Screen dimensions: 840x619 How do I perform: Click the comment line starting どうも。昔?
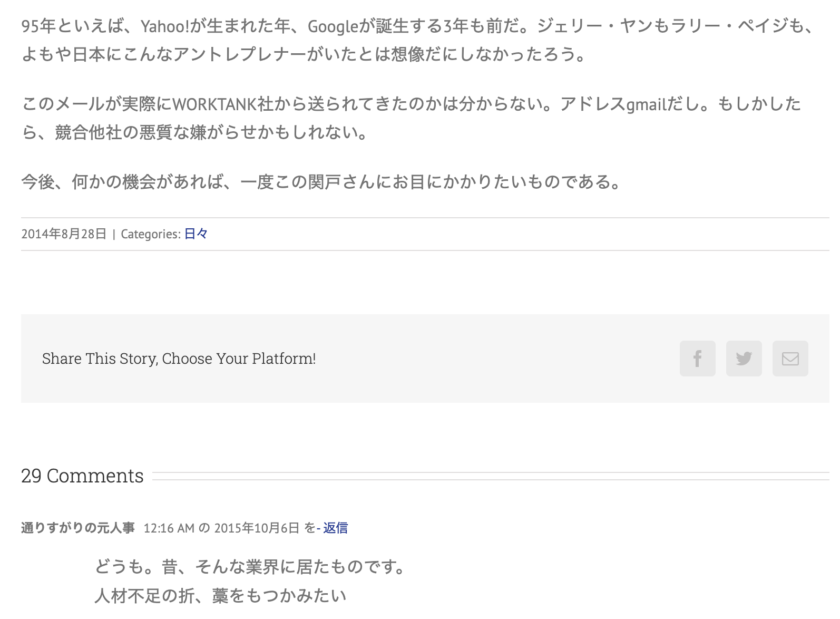coord(252,567)
